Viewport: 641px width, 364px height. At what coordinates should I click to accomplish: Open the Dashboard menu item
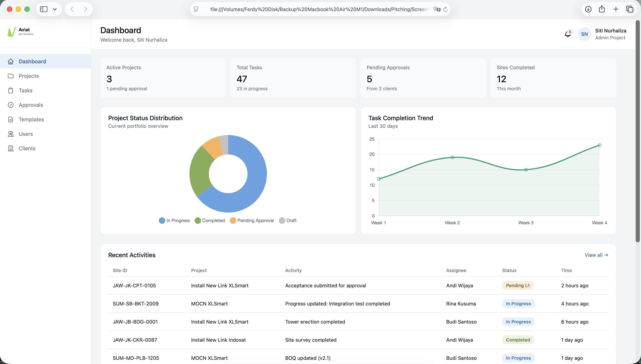click(x=46, y=61)
